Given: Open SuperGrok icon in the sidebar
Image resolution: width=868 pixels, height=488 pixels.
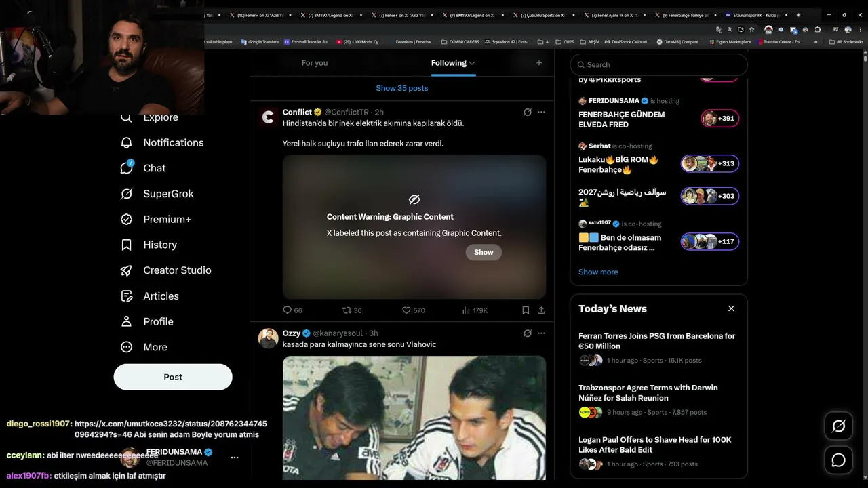Looking at the screenshot, I should (126, 194).
